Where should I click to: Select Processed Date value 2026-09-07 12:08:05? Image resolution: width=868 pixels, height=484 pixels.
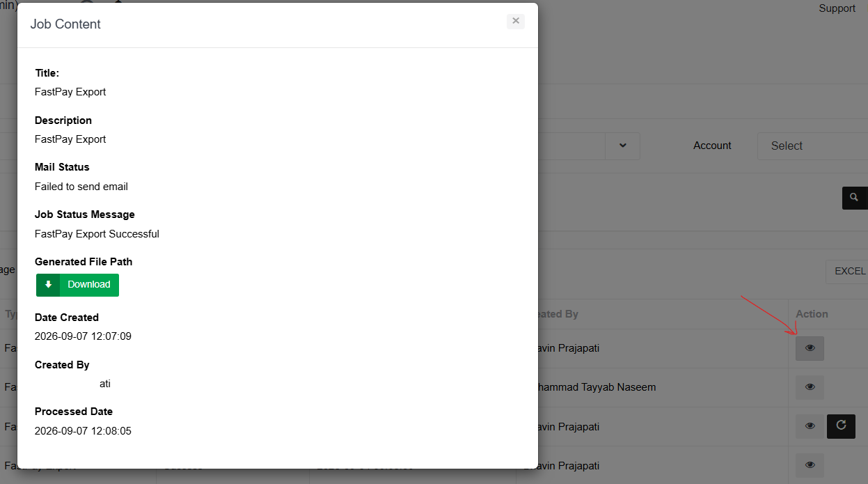click(x=83, y=431)
